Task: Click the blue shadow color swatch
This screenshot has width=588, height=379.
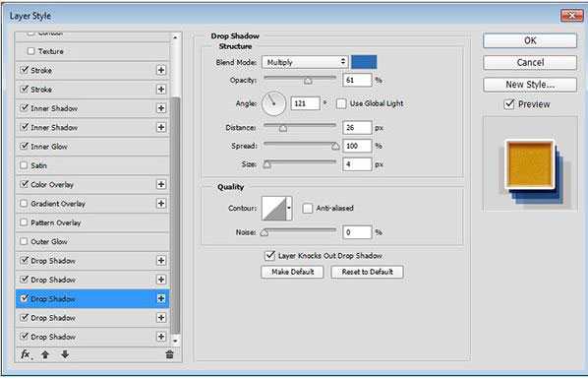Action: pos(364,62)
